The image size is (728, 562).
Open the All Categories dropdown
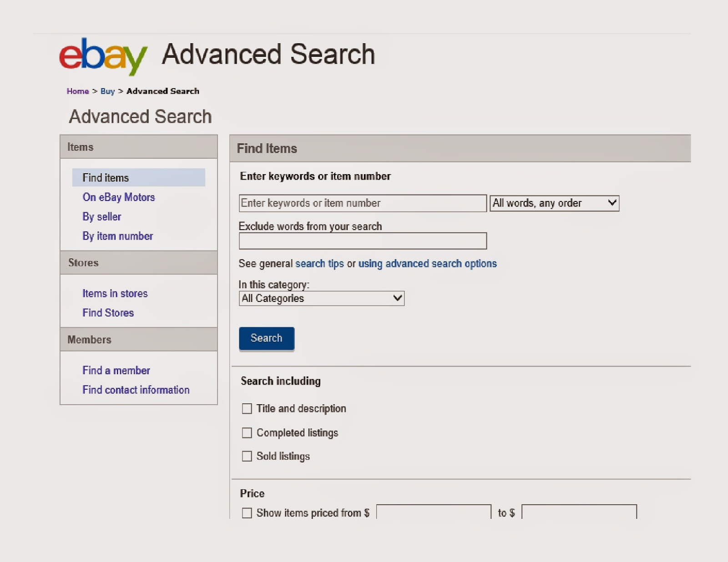click(321, 298)
